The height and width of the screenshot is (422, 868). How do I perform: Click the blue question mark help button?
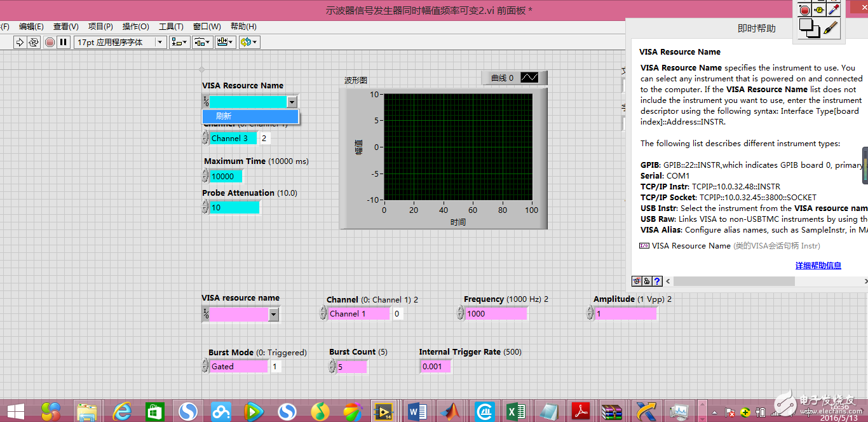657,281
